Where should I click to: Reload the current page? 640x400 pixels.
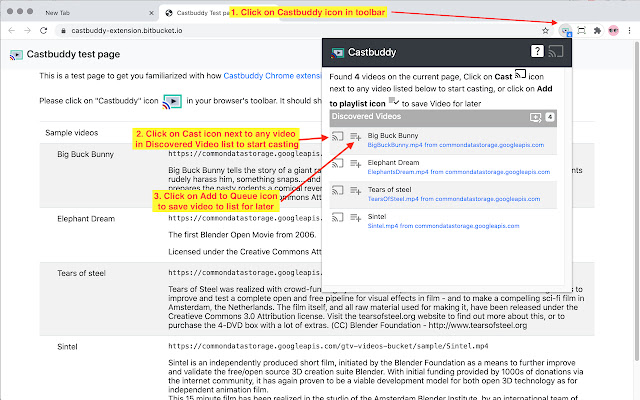tap(43, 31)
